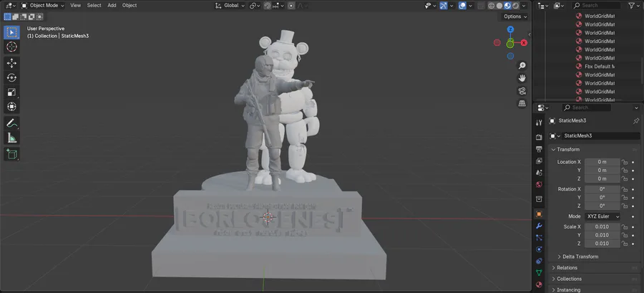Screen dimensions: 644x293
Task: Open the XYZ Euler rotation mode dropdown
Action: 602,216
